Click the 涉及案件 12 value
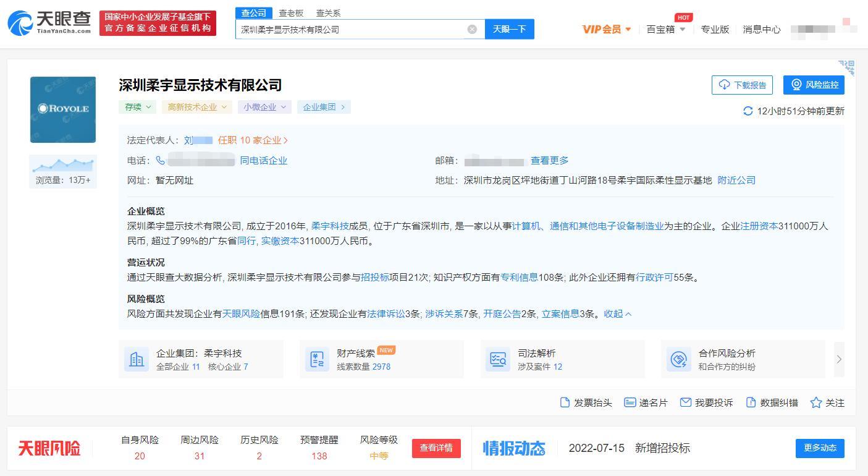 coord(558,367)
